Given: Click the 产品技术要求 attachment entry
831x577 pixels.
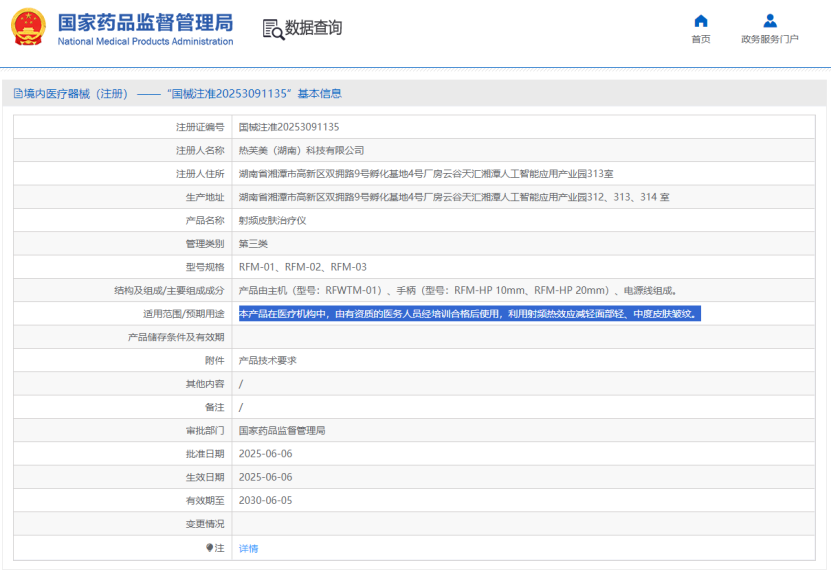Looking at the screenshot, I should point(267,360).
